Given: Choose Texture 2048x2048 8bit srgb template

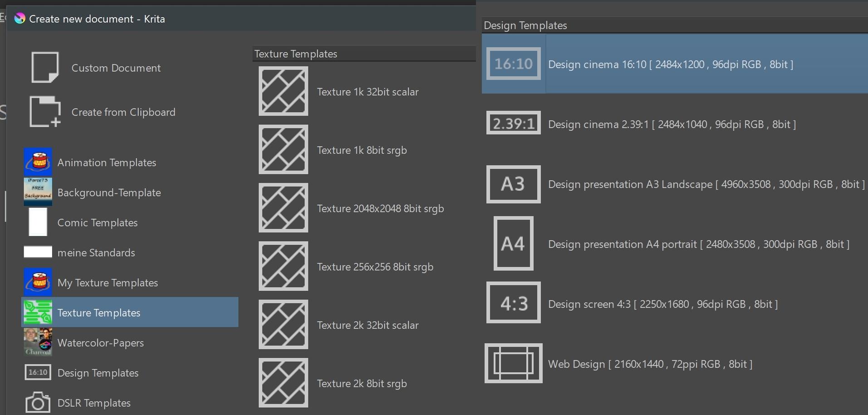Looking at the screenshot, I should (x=380, y=208).
